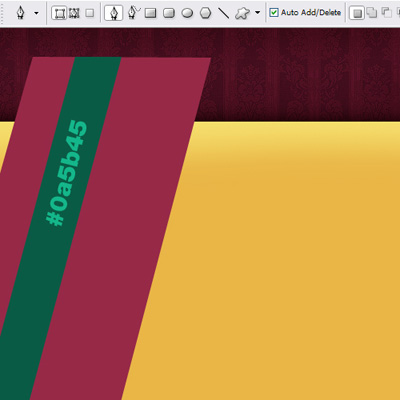Select the Line shape tool
400x400 pixels.
[x=223, y=13]
